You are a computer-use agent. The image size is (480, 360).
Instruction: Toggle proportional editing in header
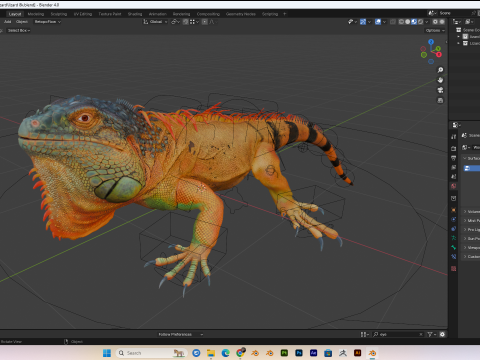[205, 22]
